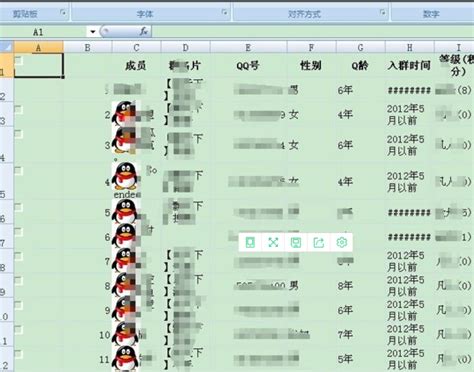This screenshot has width=474, height=372.
Task: Click the 入群时间 header cell
Action: 410,66
